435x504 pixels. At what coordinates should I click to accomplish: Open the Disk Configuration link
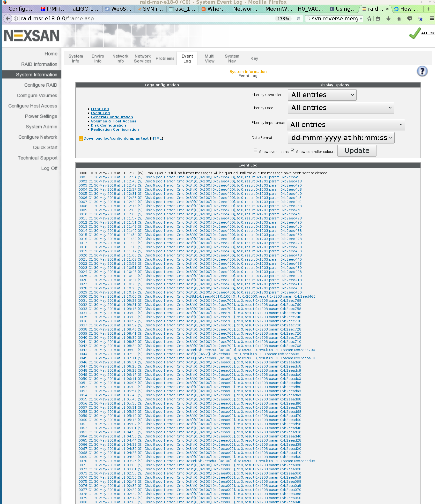[108, 125]
